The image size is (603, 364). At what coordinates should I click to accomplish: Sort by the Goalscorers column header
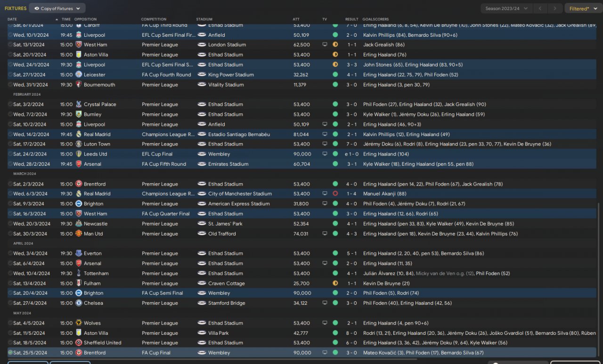376,19
